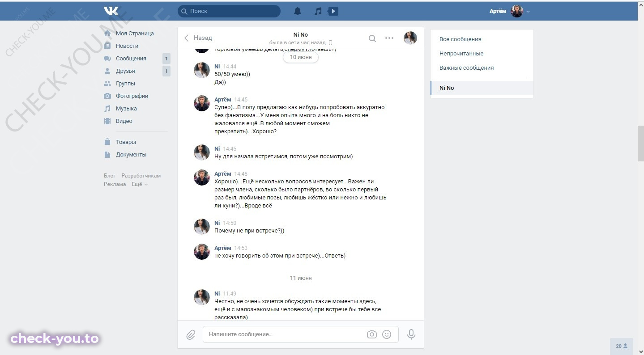The height and width of the screenshot is (355, 644).
Task: Click the file icon beside Документы
Action: point(107,155)
